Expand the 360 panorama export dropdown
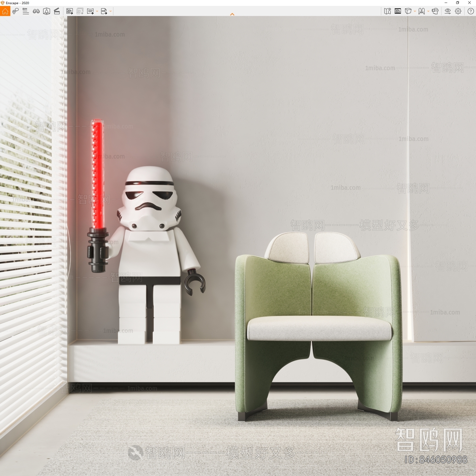 tap(97, 11)
